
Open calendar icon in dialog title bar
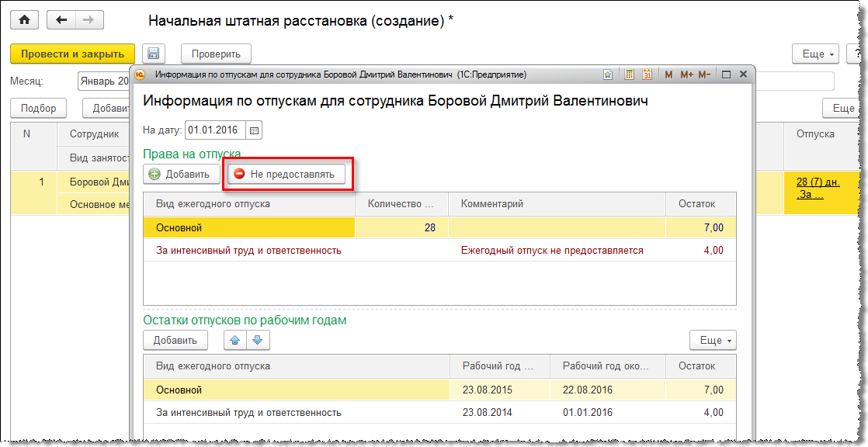(x=648, y=74)
